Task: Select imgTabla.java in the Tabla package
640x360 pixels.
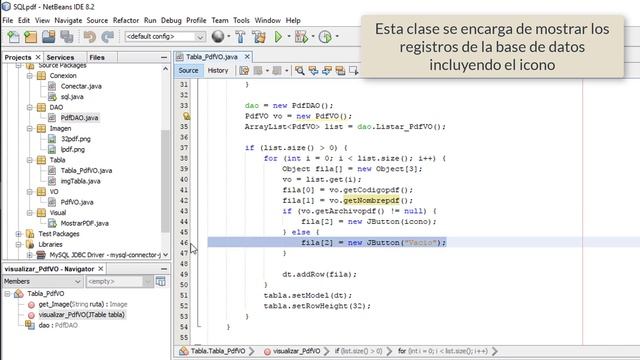Action: point(80,181)
